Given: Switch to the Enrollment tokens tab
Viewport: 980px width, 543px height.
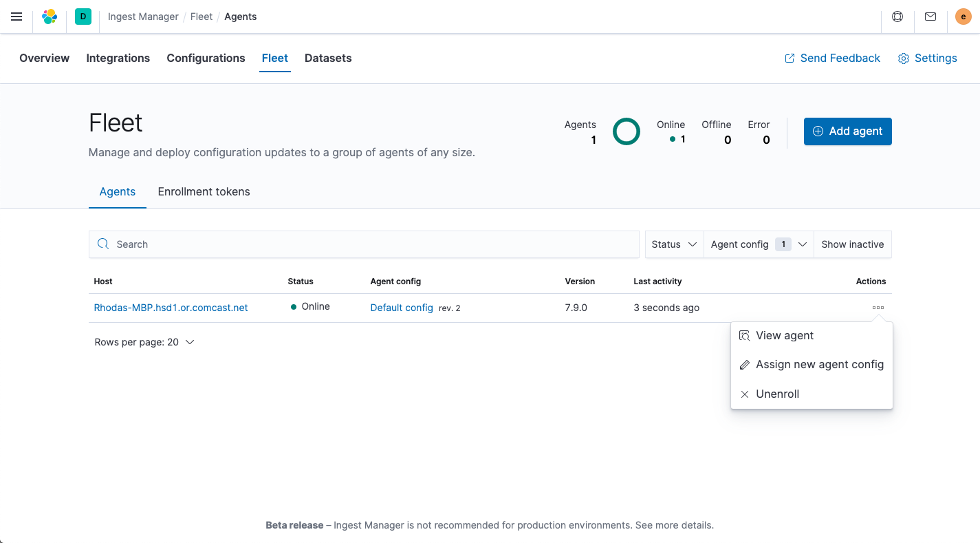Looking at the screenshot, I should [204, 191].
